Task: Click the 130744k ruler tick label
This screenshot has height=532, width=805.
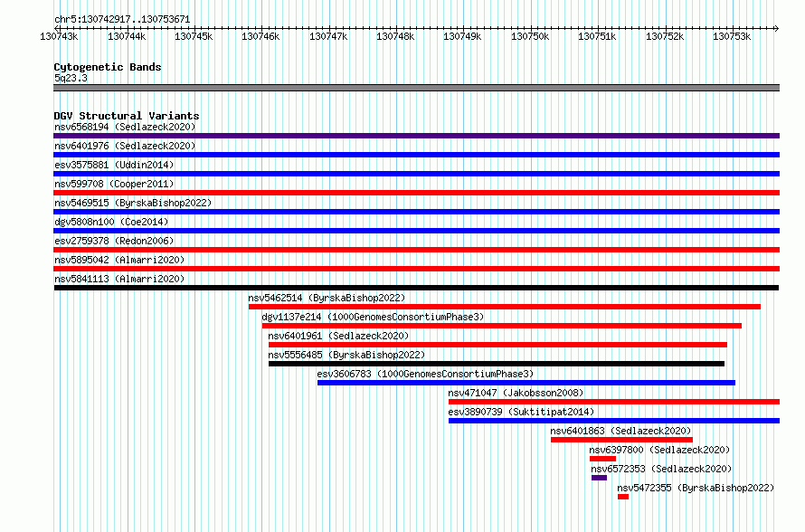Action: pos(127,36)
